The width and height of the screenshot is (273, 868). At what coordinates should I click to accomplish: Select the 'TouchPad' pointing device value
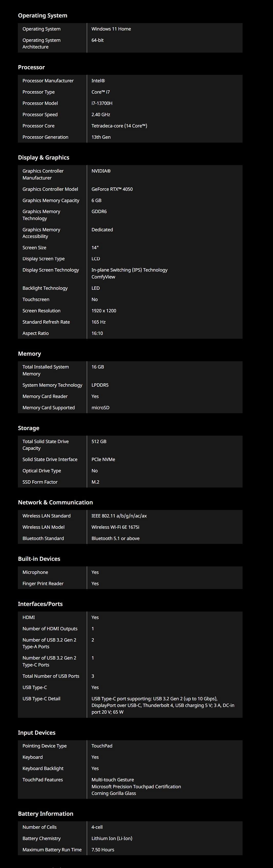pos(102,746)
